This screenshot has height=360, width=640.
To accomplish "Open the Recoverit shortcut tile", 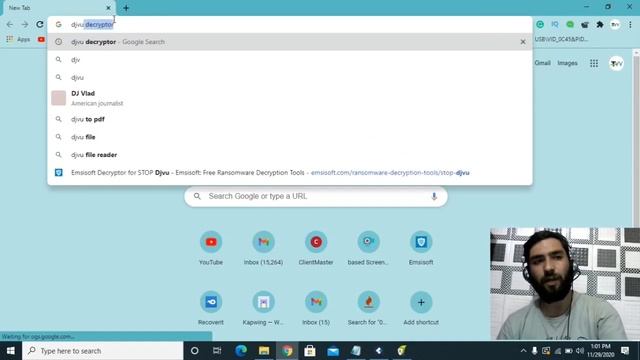I will [211, 309].
